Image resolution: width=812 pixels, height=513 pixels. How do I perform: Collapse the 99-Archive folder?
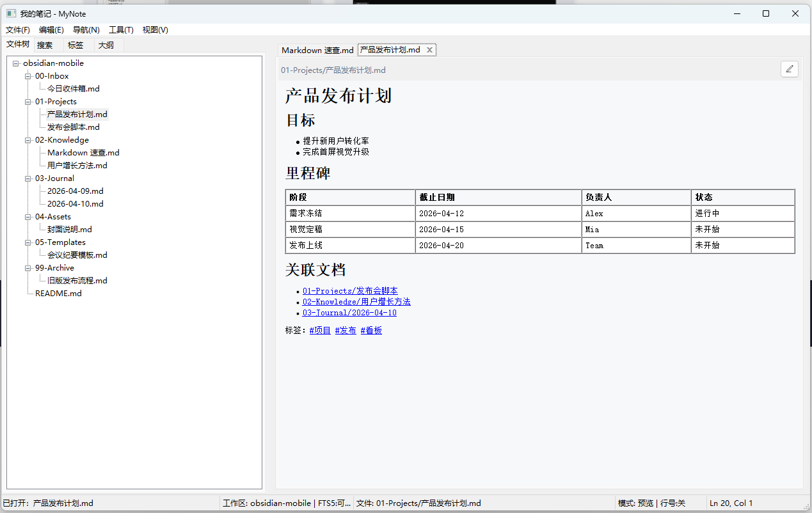click(28, 268)
